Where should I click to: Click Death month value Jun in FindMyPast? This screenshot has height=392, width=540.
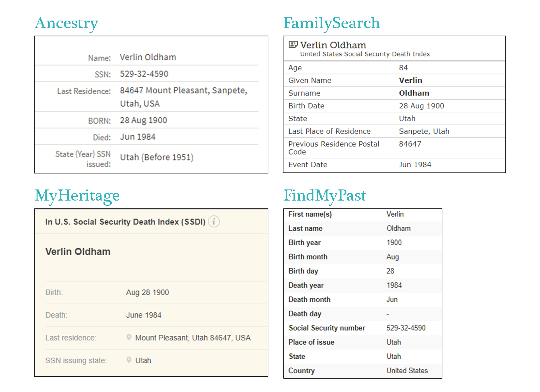point(392,300)
